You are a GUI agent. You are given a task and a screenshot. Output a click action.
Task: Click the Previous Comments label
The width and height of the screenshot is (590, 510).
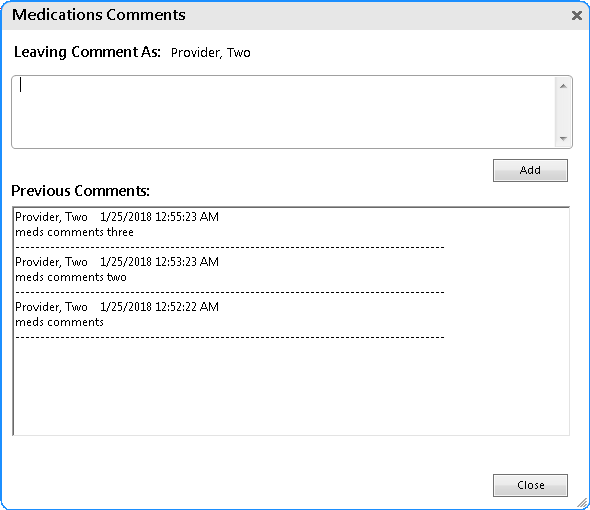[x=81, y=191]
